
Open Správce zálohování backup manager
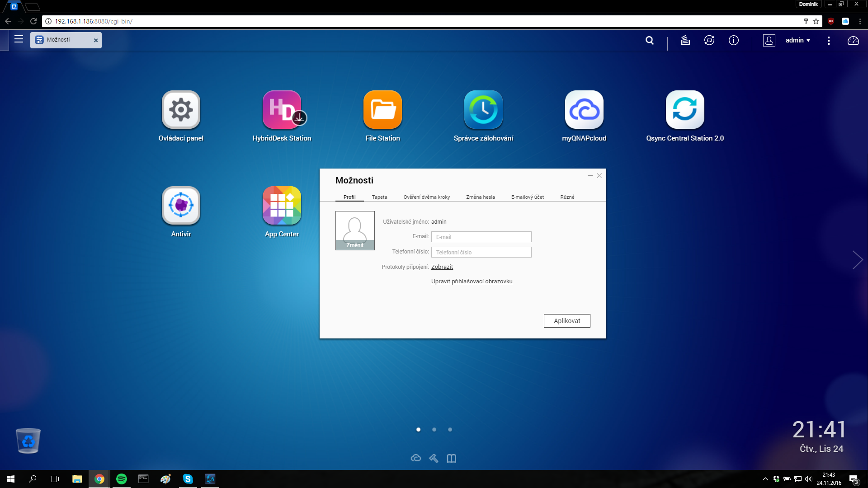(x=483, y=110)
